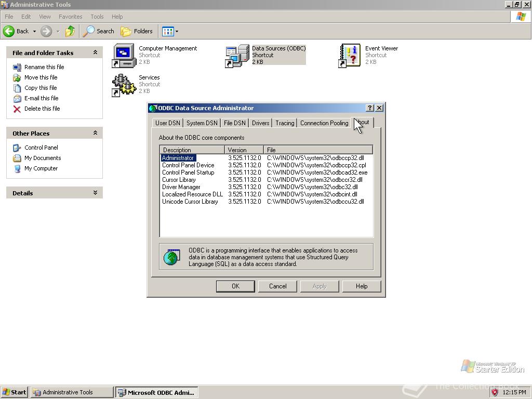The width and height of the screenshot is (532, 399).
Task: Click the Back arrow button
Action: click(9, 31)
